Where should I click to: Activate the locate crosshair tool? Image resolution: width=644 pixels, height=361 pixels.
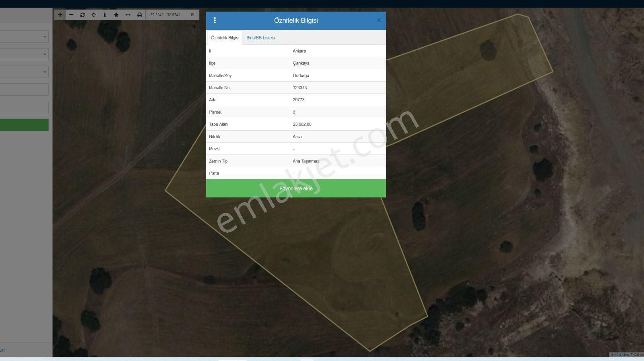coord(94,15)
